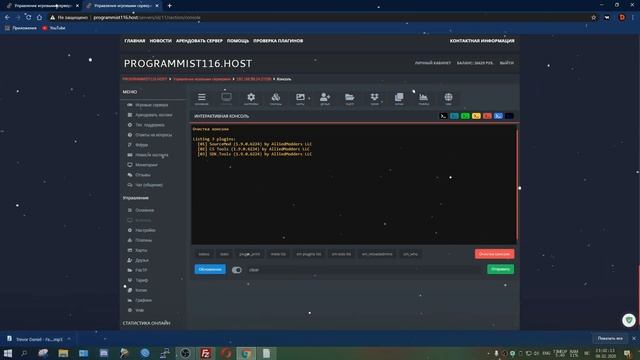The height and width of the screenshot is (360, 640).
Task: Open the Copies icon in toolbar
Action: click(399, 98)
